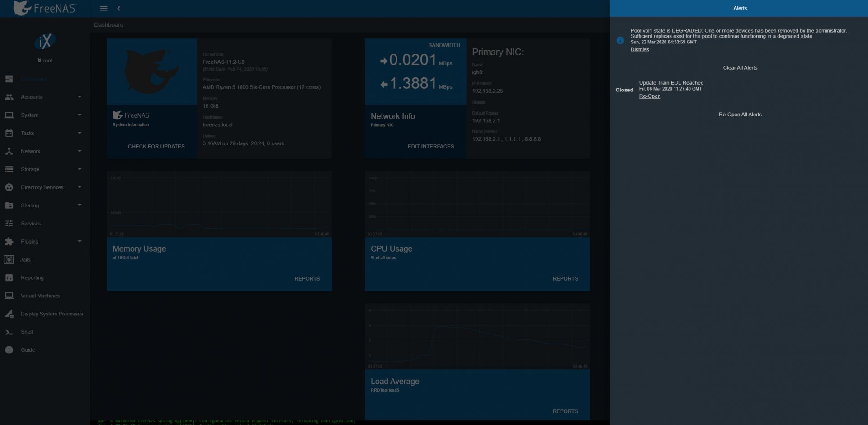Expand the Network menu arrow
868x425 pixels.
(80, 151)
